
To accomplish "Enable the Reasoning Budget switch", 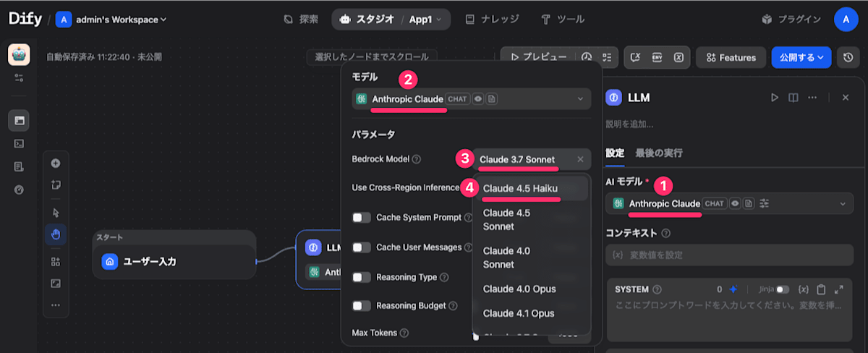I will (362, 306).
